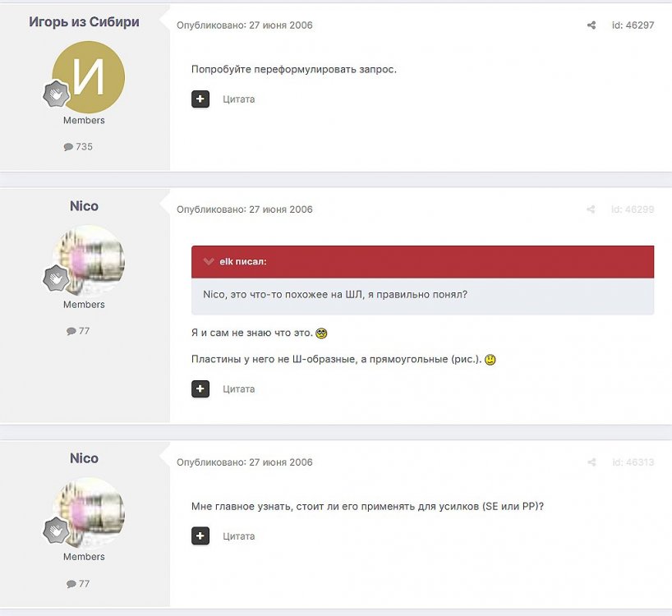Collapse the elk писал quote block
Screen dimensions: 672x616
tap(209, 261)
